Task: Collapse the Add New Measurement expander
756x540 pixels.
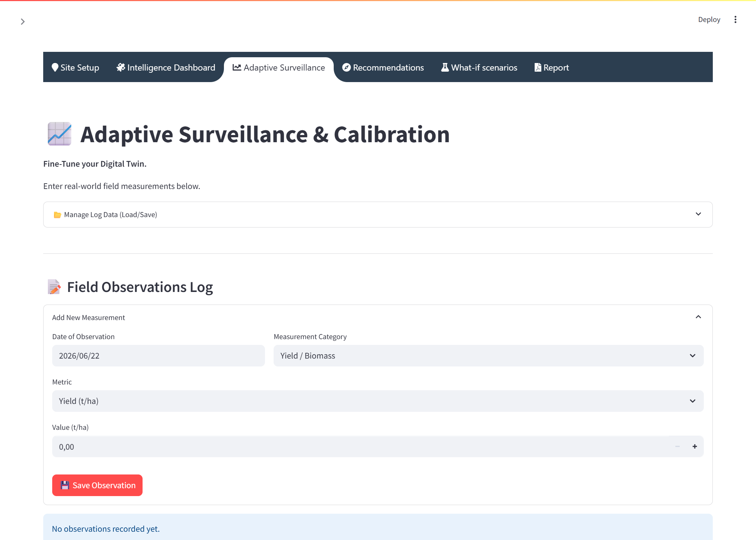Action: (378, 317)
